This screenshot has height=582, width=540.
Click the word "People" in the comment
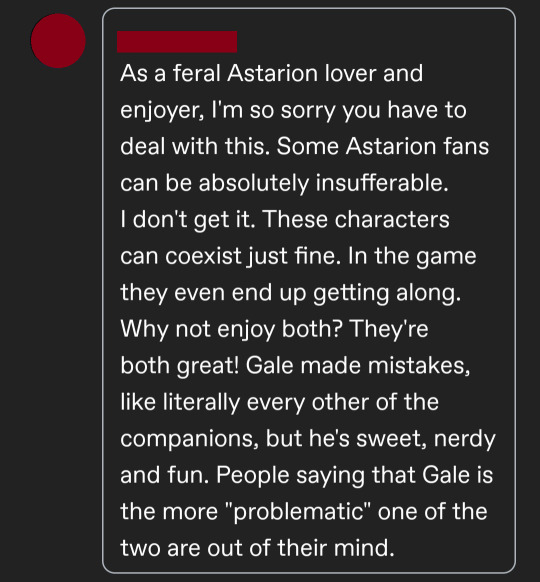pos(252,475)
